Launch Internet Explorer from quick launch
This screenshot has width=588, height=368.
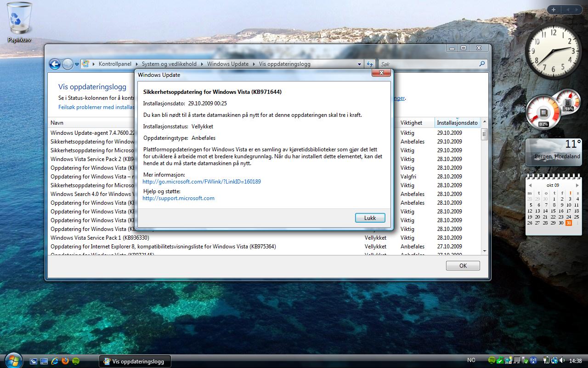pos(55,361)
